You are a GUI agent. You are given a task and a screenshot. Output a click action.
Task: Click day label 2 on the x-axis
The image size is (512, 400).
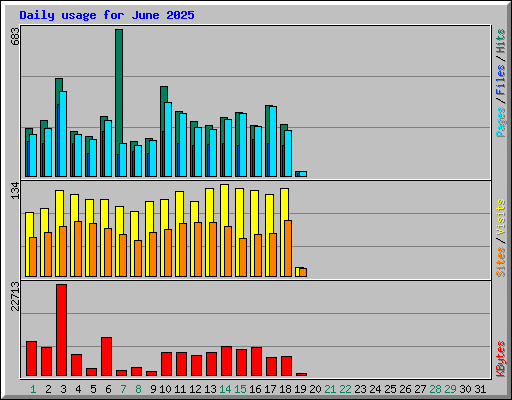(48, 389)
